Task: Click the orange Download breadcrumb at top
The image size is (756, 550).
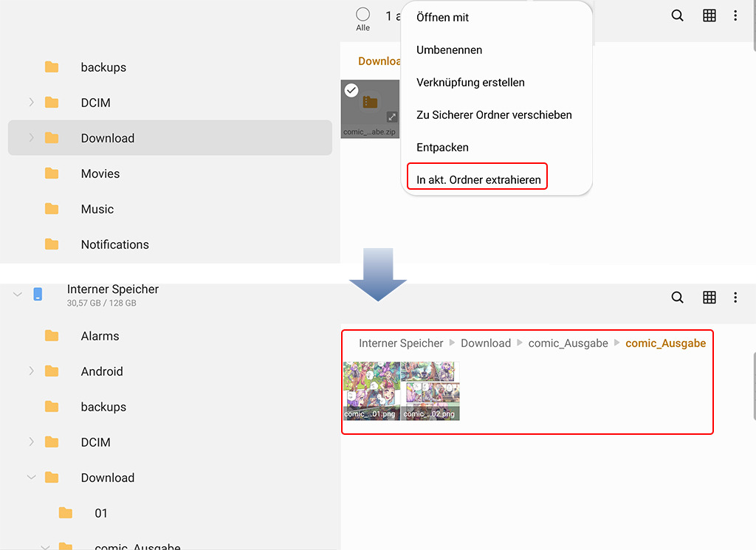Action: 379,61
